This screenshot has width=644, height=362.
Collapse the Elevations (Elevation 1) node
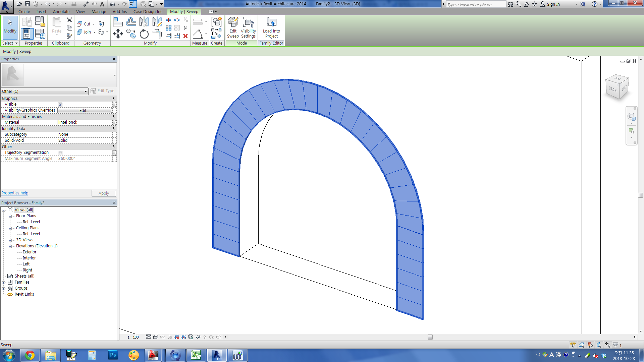[x=10, y=246]
